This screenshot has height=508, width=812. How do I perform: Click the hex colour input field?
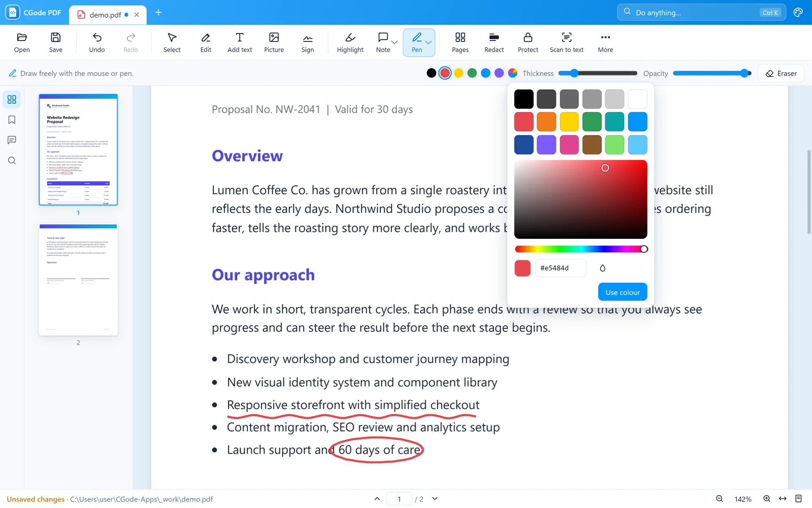pyautogui.click(x=561, y=268)
